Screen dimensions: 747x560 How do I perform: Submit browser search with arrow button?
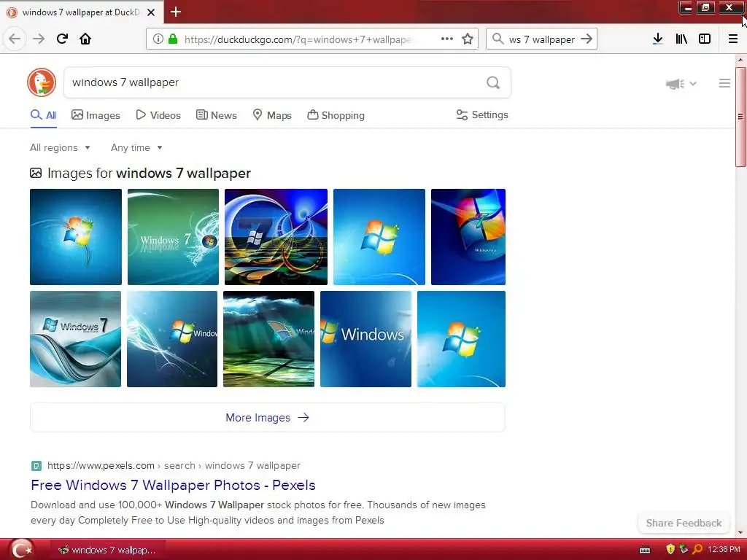587,39
